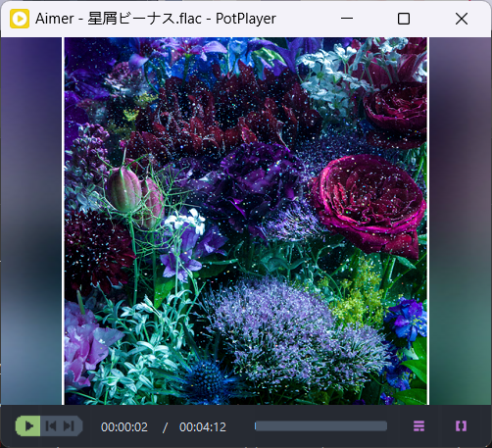Open the playlist panel icon
The width and height of the screenshot is (492, 448).
(x=418, y=426)
